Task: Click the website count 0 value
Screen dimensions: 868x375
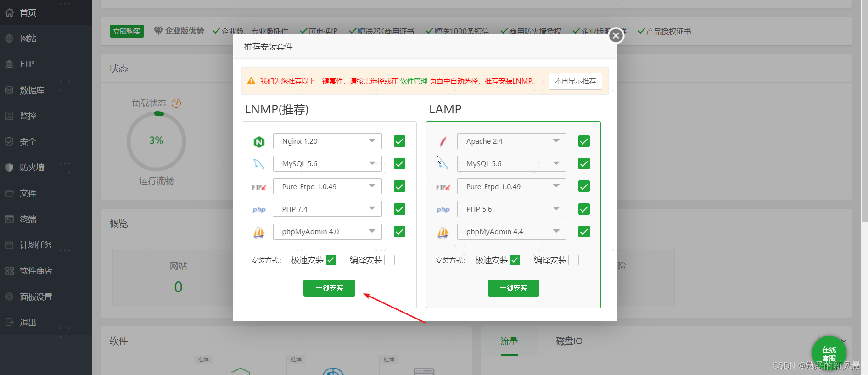Action: pyautogui.click(x=178, y=287)
